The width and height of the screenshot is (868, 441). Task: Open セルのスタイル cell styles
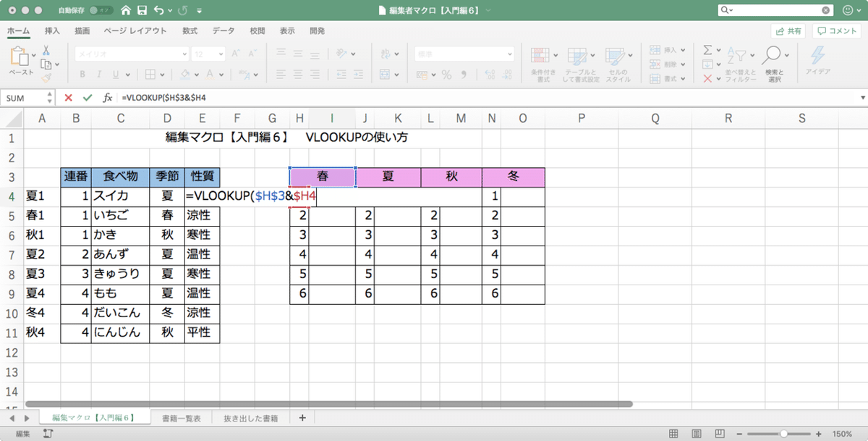(618, 64)
